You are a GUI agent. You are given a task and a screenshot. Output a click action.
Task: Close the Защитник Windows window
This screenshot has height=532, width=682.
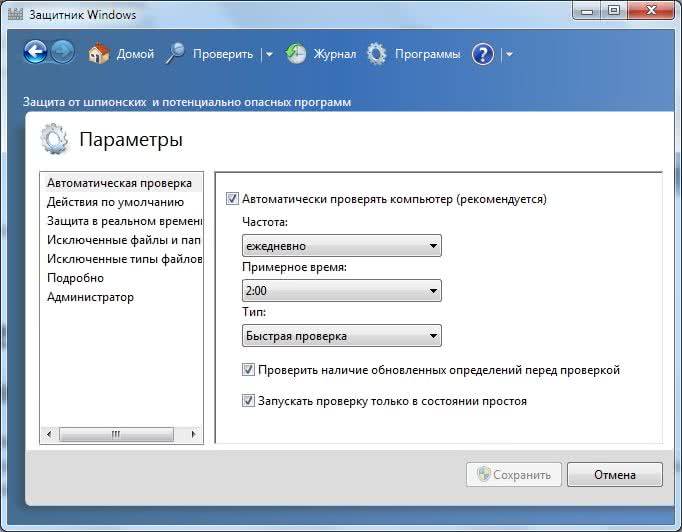[x=651, y=10]
